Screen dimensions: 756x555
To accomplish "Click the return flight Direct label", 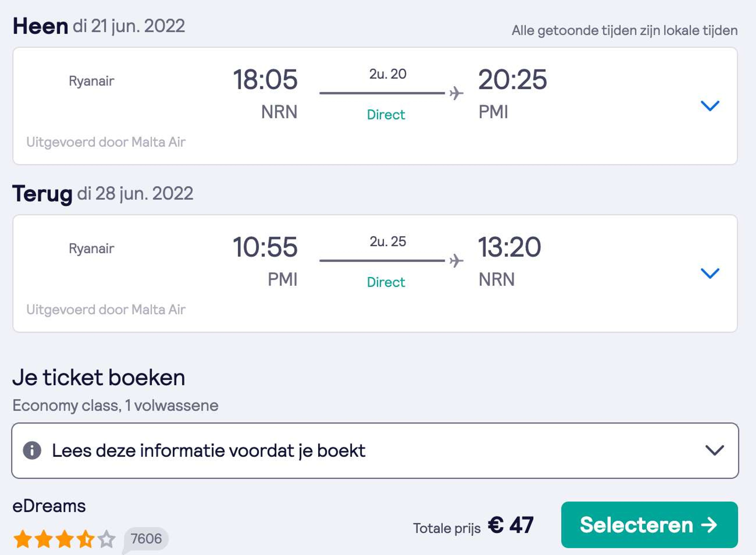I will [x=386, y=282].
